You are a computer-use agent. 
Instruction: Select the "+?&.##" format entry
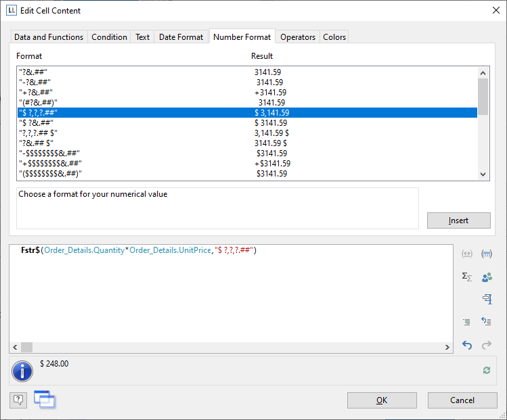pos(37,93)
